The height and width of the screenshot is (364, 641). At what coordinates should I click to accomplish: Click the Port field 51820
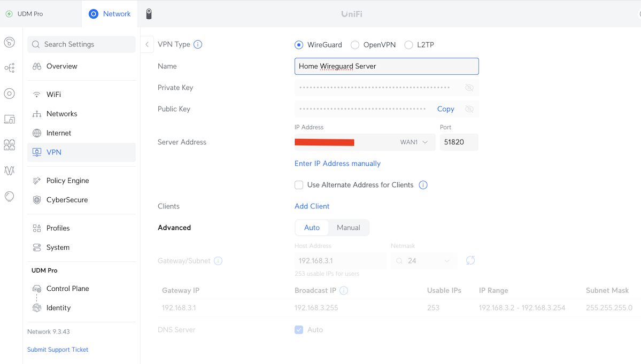(459, 142)
